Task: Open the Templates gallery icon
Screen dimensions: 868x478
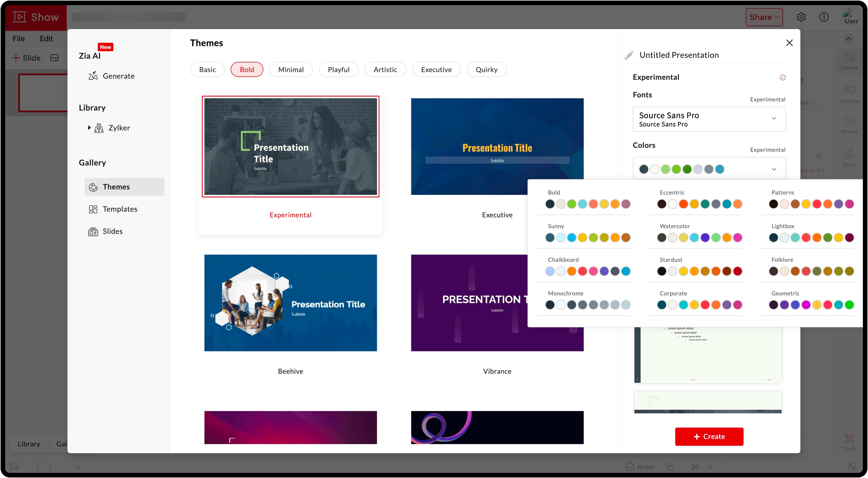Action: point(93,209)
